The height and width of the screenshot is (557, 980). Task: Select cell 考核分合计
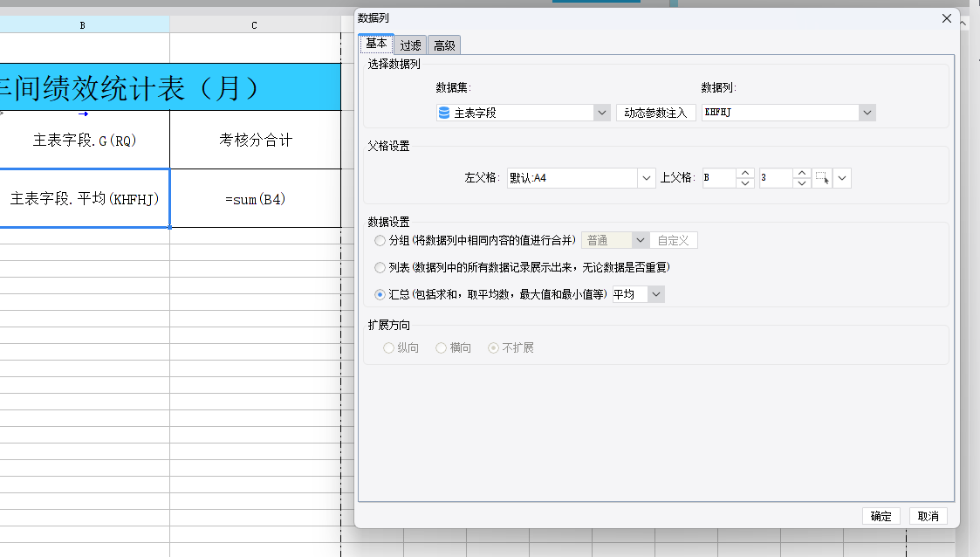click(256, 140)
